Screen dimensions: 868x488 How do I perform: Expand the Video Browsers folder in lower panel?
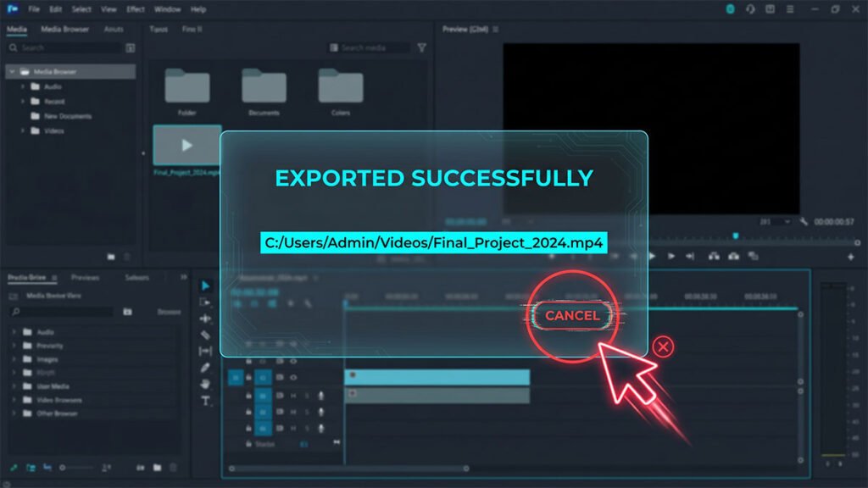click(14, 400)
